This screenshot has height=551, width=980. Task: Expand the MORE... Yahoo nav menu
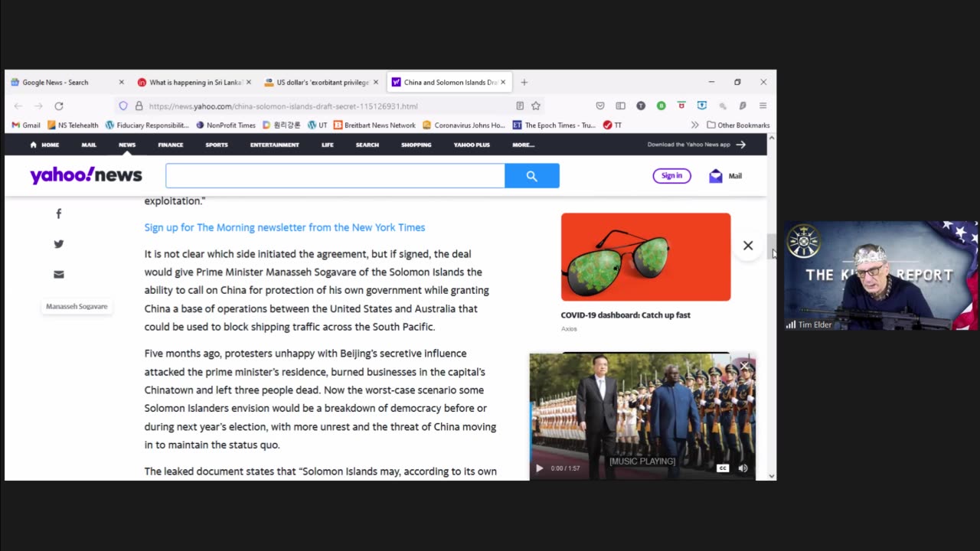(523, 145)
